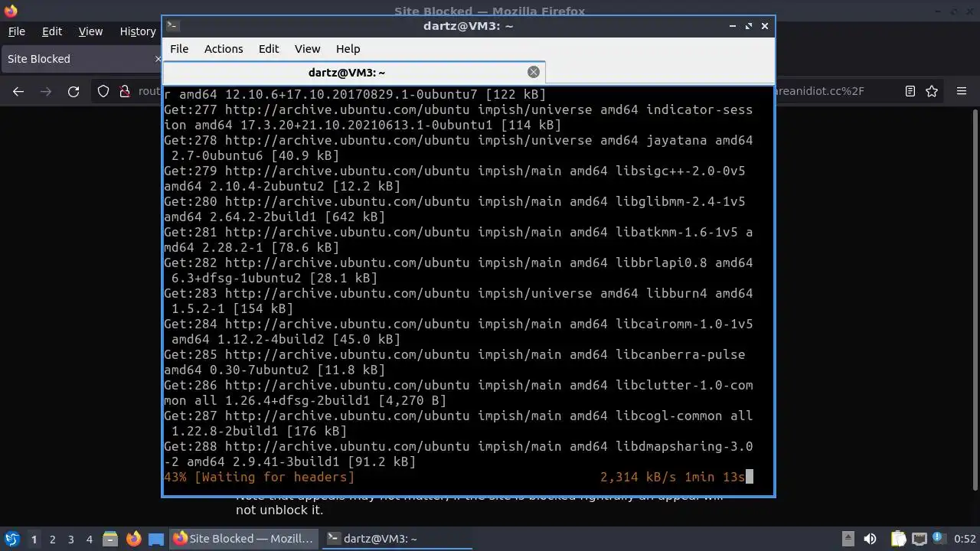
Task: Maximize the terminal window
Action: (x=749, y=25)
